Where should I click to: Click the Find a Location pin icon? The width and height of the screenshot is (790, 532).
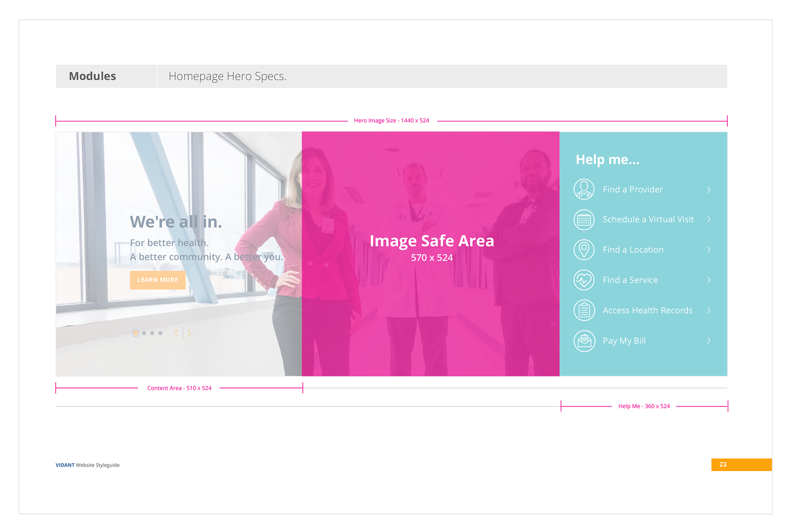pyautogui.click(x=584, y=250)
